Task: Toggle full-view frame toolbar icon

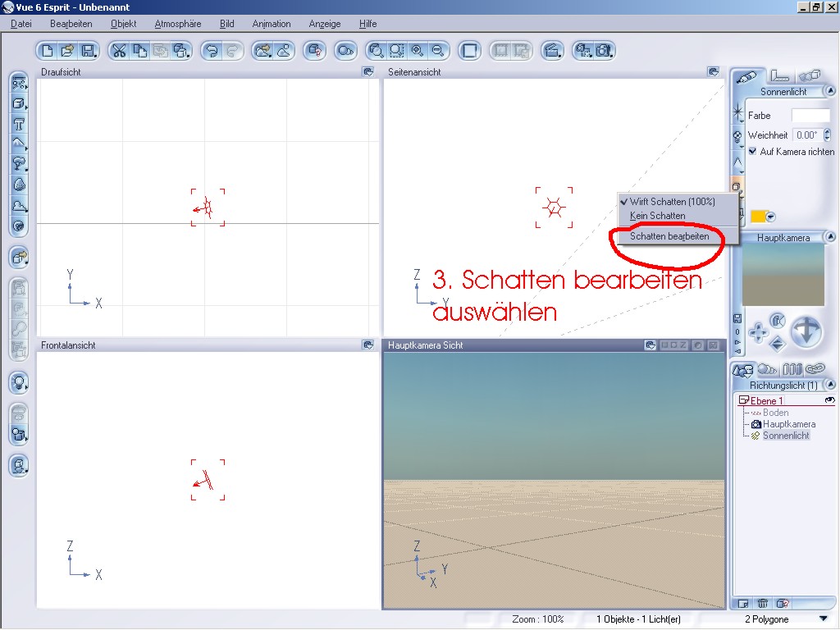Action: pos(470,51)
